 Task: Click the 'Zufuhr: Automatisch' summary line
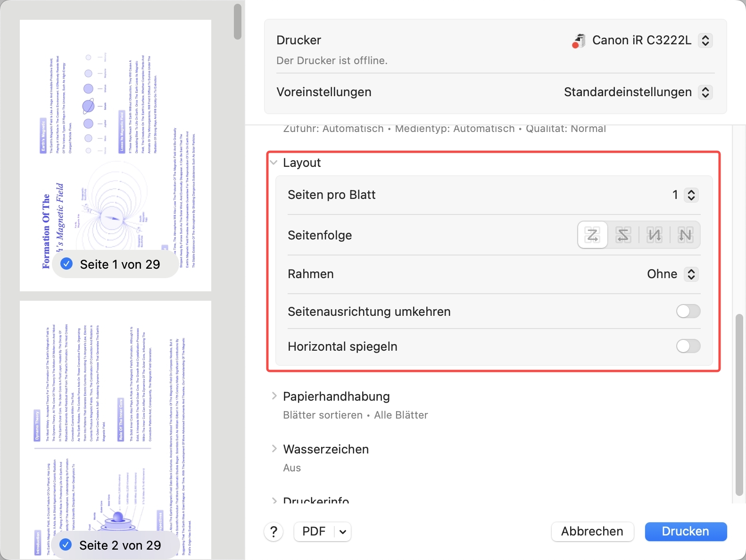tap(444, 129)
